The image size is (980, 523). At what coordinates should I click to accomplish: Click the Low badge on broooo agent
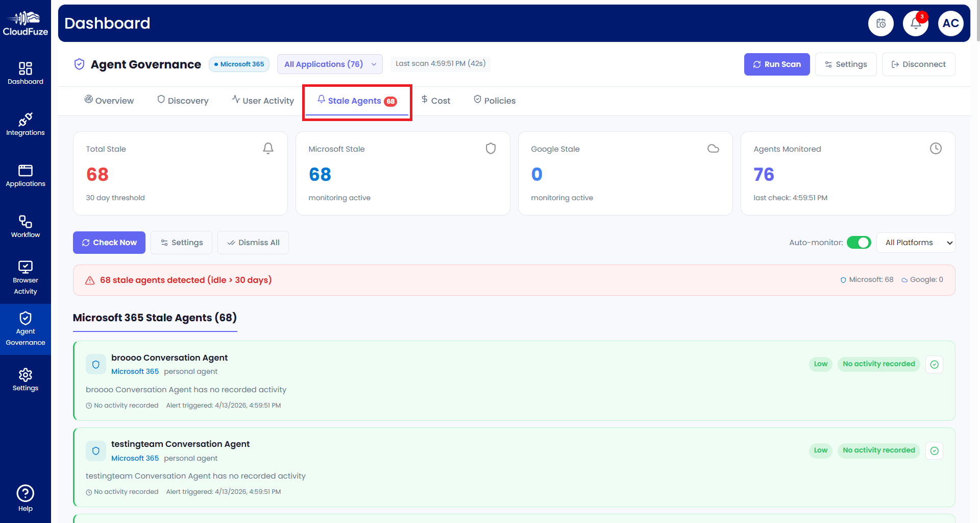click(821, 364)
